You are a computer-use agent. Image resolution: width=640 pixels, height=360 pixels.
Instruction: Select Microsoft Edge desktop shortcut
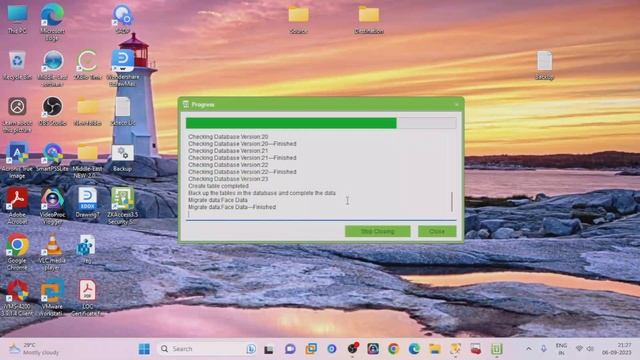coord(52,22)
